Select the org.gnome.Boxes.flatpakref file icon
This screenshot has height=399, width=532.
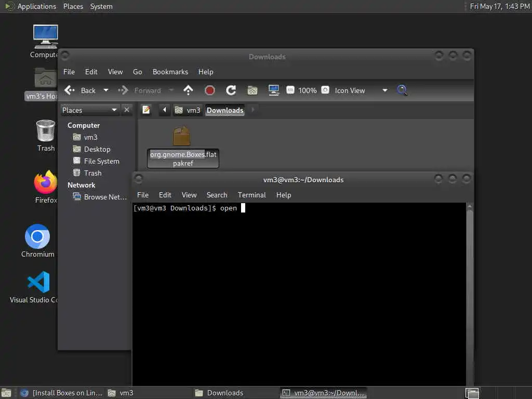pos(182,136)
